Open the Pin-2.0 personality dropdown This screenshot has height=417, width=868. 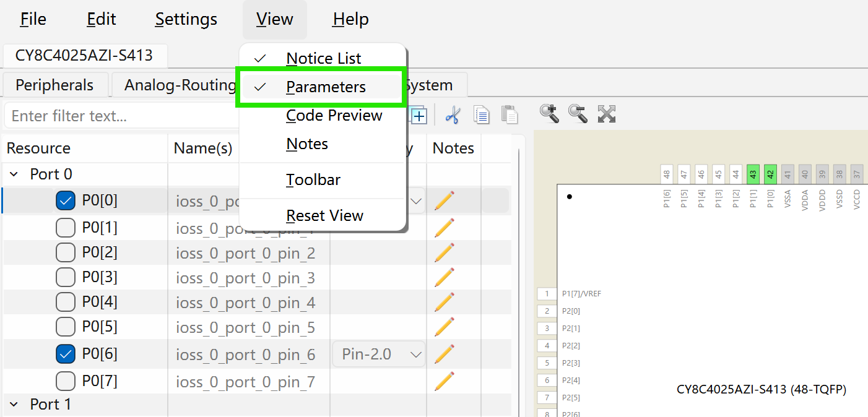pyautogui.click(x=379, y=354)
